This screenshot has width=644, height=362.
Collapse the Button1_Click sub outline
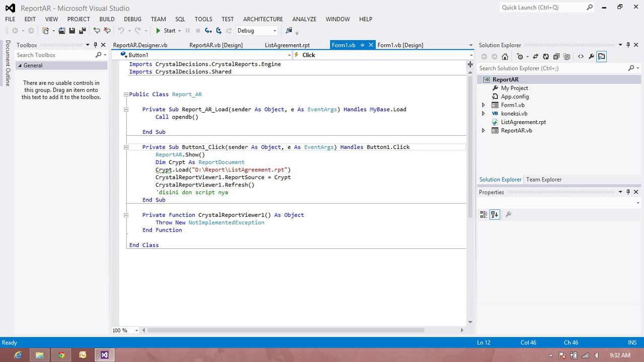click(126, 147)
